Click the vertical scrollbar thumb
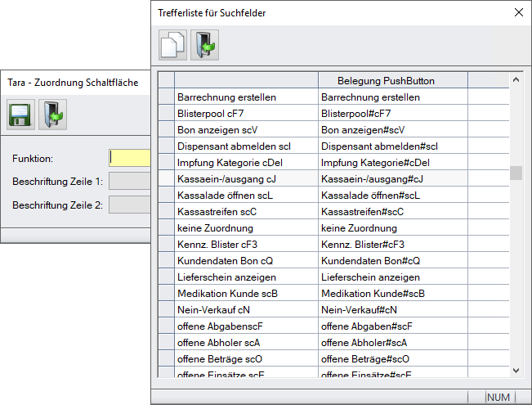The width and height of the screenshot is (532, 405). coord(516,173)
